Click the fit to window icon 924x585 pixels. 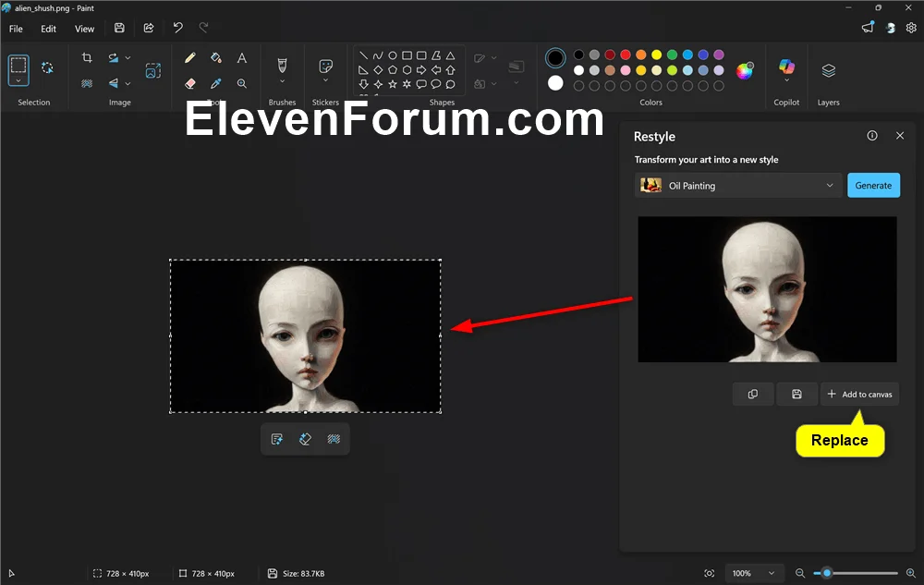coord(710,573)
